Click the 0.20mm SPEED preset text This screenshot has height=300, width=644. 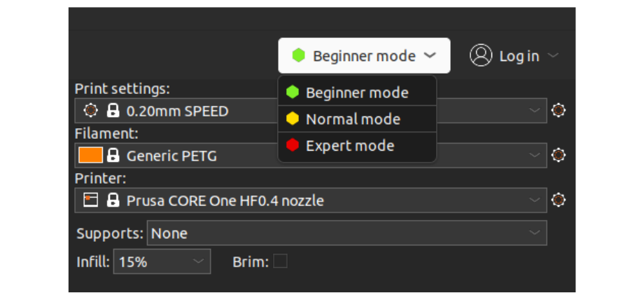pyautogui.click(x=177, y=111)
